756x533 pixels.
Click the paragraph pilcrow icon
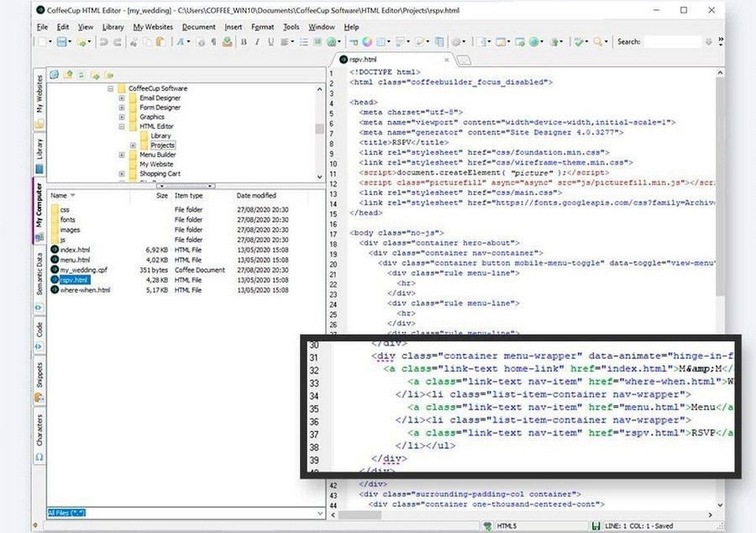pos(213,42)
